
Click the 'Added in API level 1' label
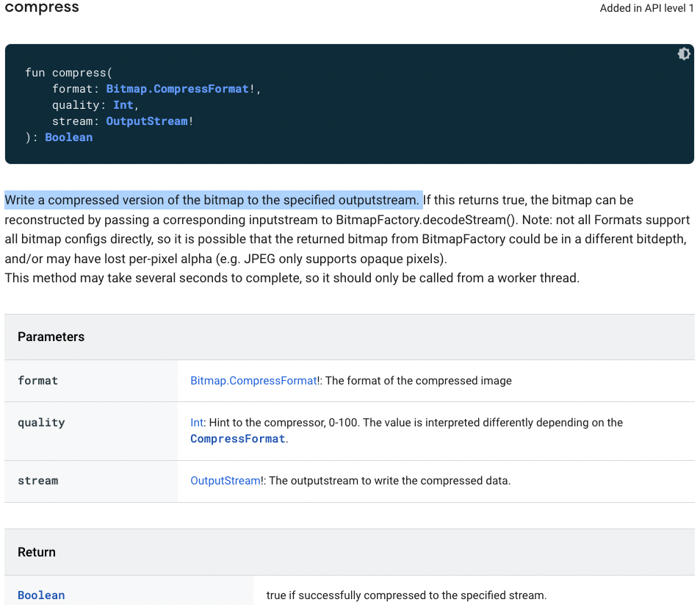pyautogui.click(x=646, y=9)
